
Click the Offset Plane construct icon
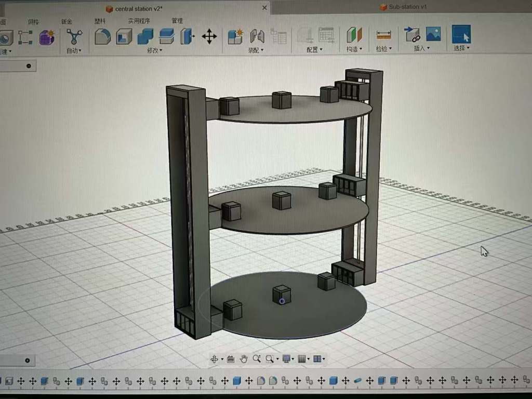[354, 35]
